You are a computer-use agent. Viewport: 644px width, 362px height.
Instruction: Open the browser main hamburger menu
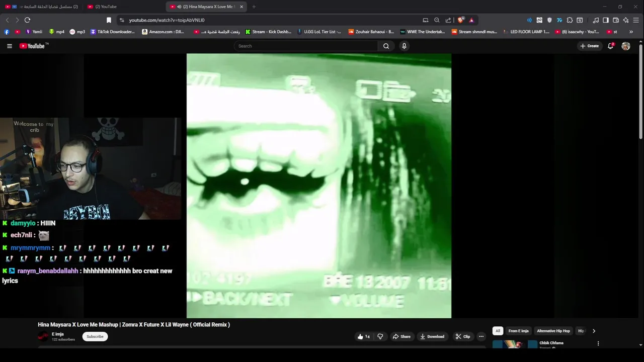pyautogui.click(x=636, y=20)
